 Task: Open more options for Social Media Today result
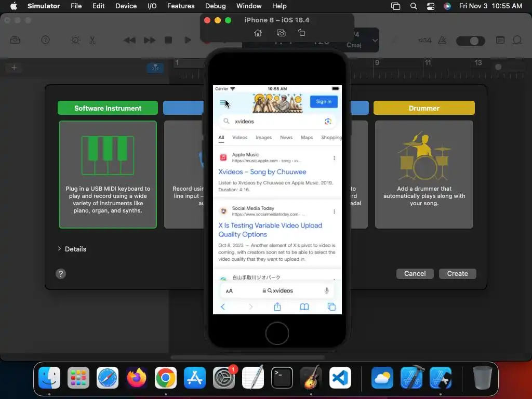(x=334, y=211)
